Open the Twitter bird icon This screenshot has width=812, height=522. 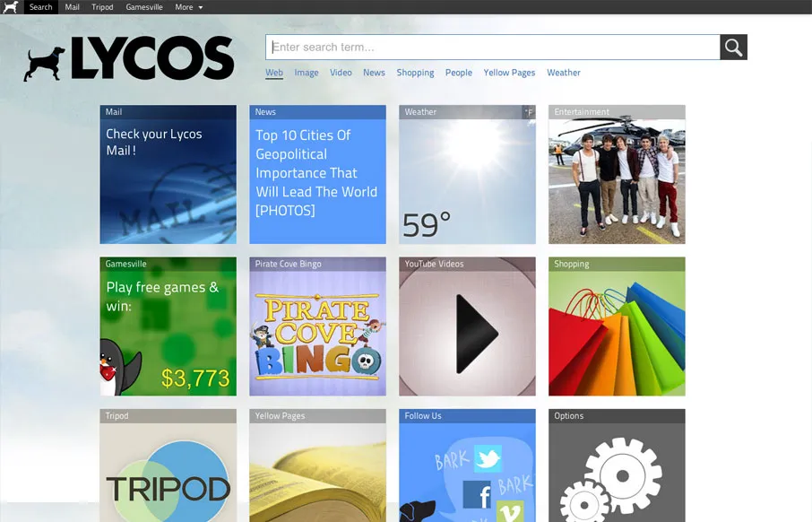(x=488, y=458)
